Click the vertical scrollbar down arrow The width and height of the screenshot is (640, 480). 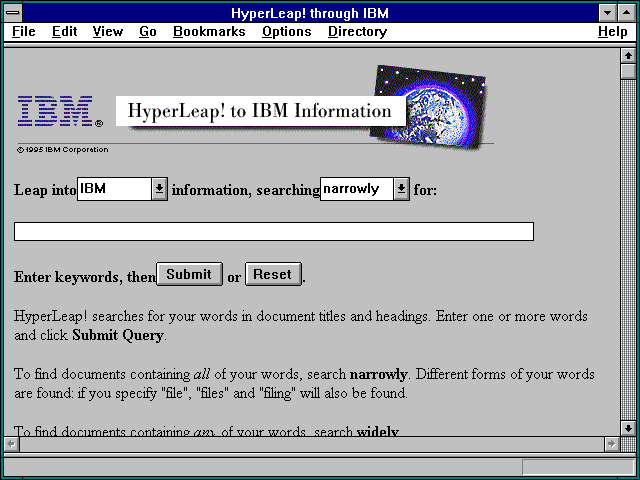coord(628,428)
